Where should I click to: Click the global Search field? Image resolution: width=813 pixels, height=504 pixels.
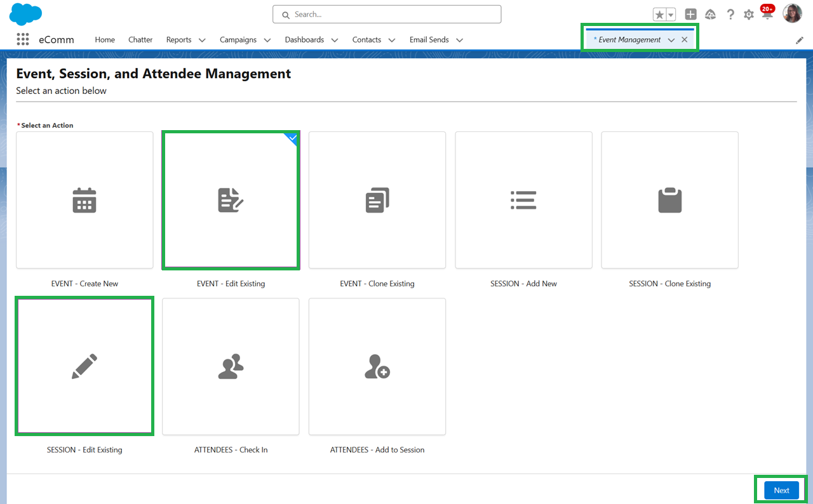point(387,14)
